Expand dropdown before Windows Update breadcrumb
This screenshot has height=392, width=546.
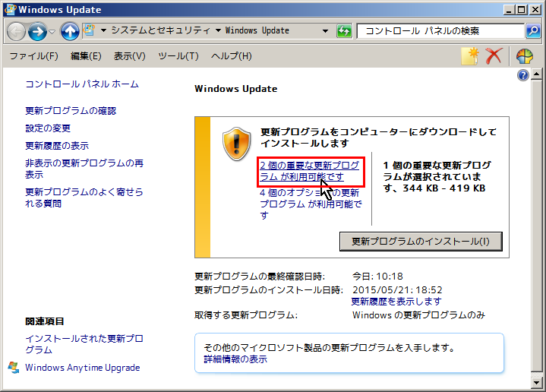pyautogui.click(x=218, y=30)
